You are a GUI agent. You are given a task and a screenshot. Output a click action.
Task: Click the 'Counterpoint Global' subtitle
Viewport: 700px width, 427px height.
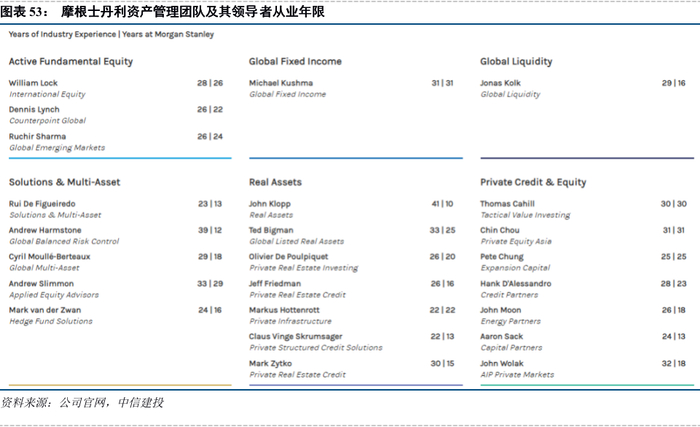47,121
